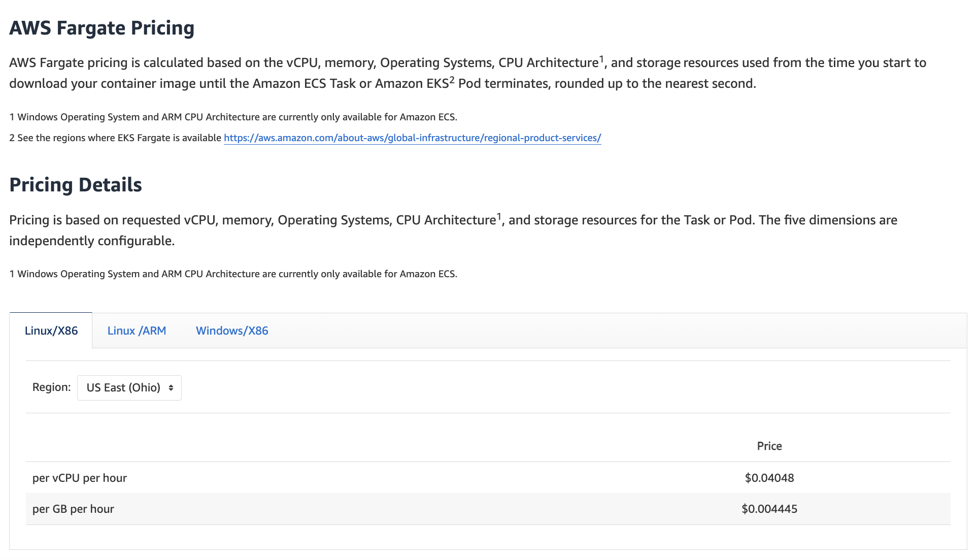This screenshot has height=560, width=980.
Task: Click the Price column header
Action: point(769,446)
